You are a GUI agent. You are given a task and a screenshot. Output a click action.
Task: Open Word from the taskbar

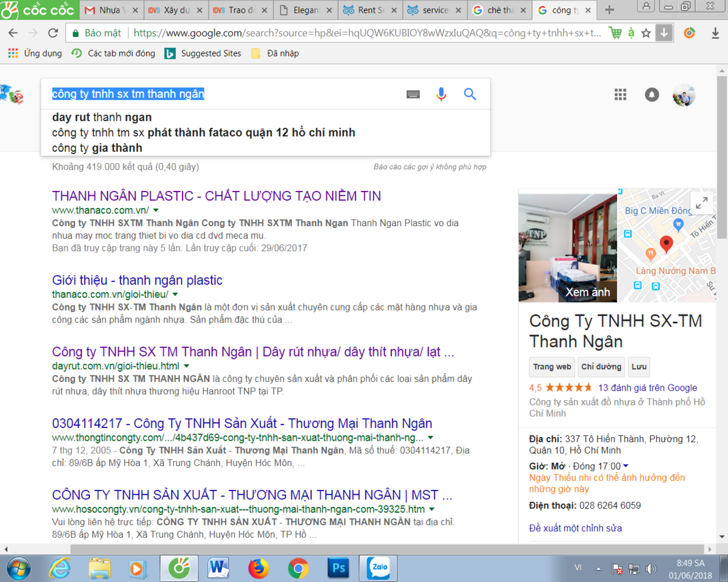pos(218,569)
